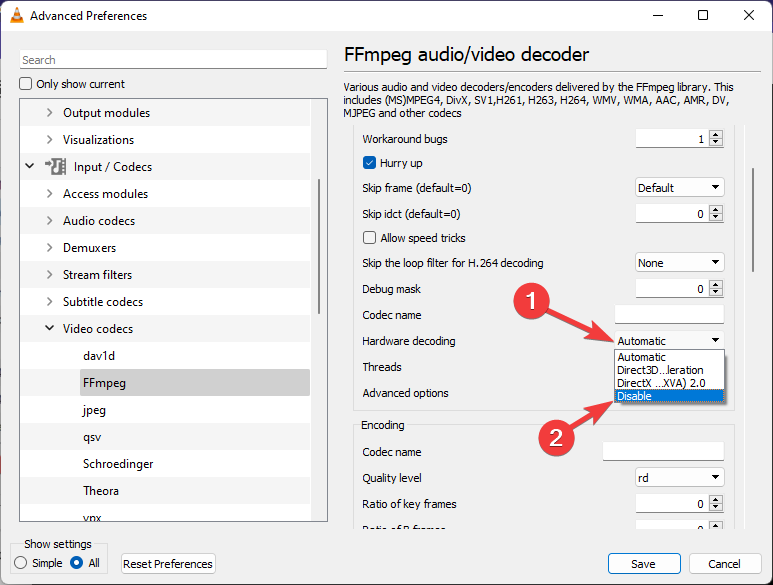Choose Automatic in hardware decoding list
This screenshot has height=585, width=773.
tap(669, 357)
